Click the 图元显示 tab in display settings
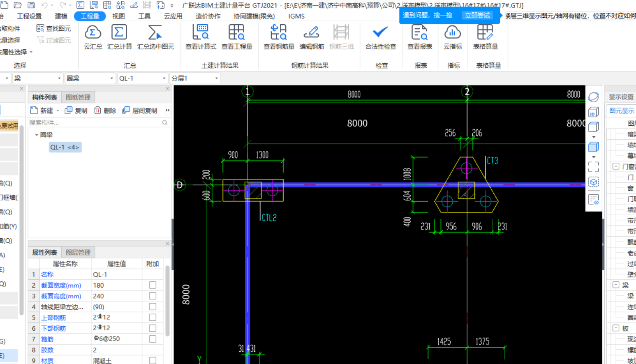The height and width of the screenshot is (364, 636). coord(622,111)
